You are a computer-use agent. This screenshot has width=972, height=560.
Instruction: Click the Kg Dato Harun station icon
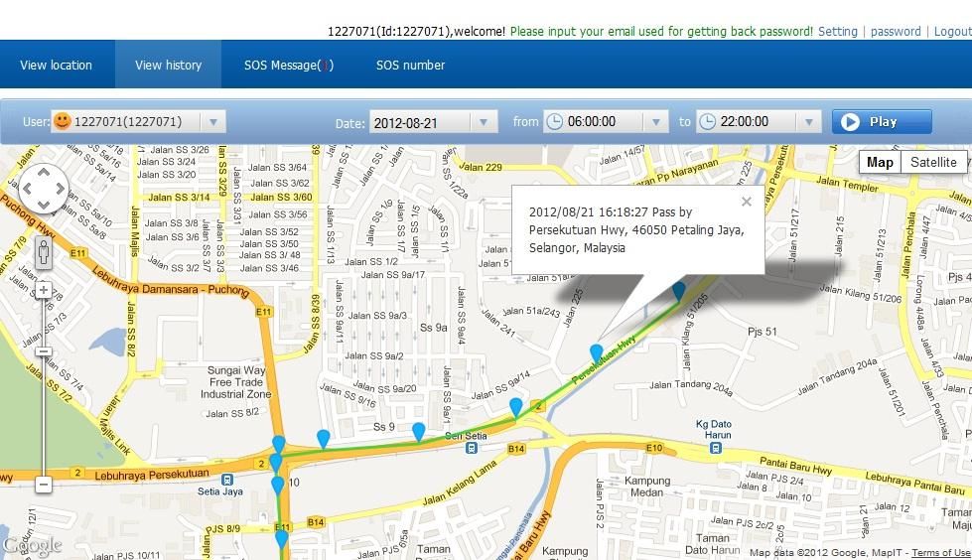click(715, 448)
